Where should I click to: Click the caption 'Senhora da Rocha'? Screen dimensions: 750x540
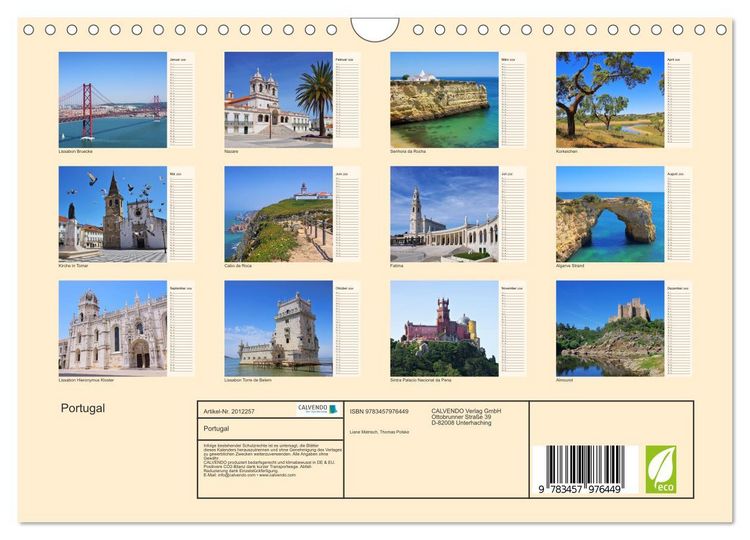408,152
